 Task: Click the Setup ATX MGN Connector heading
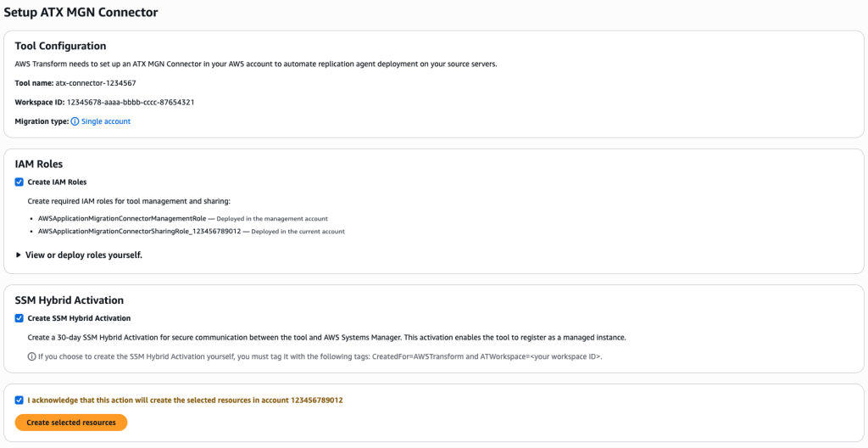[81, 12]
